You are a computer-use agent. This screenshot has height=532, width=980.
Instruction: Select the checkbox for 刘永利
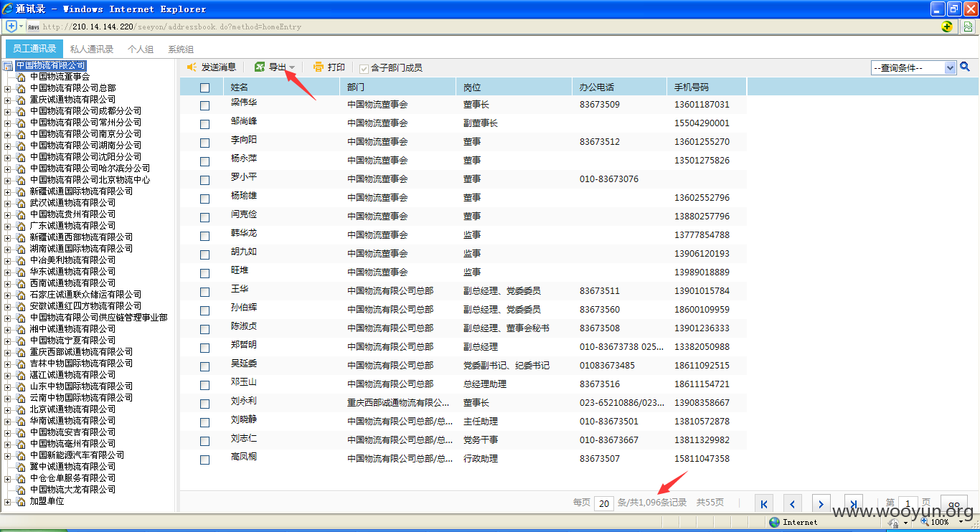pos(205,404)
